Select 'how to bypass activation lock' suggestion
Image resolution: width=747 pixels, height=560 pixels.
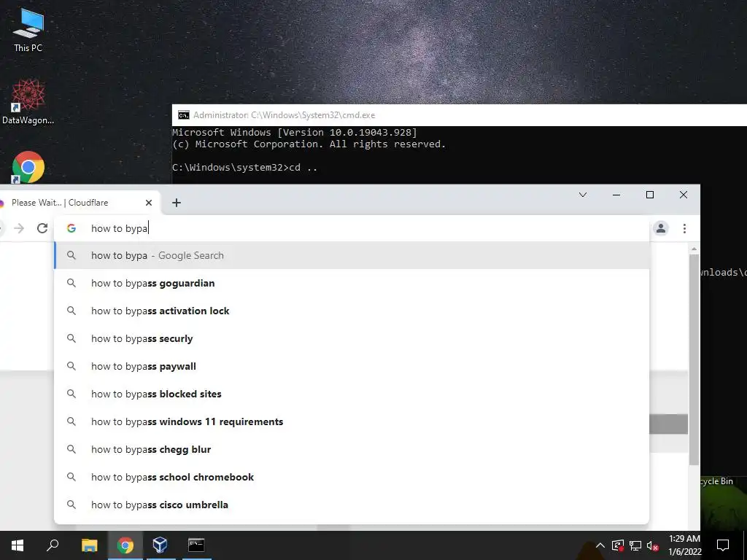(352, 311)
